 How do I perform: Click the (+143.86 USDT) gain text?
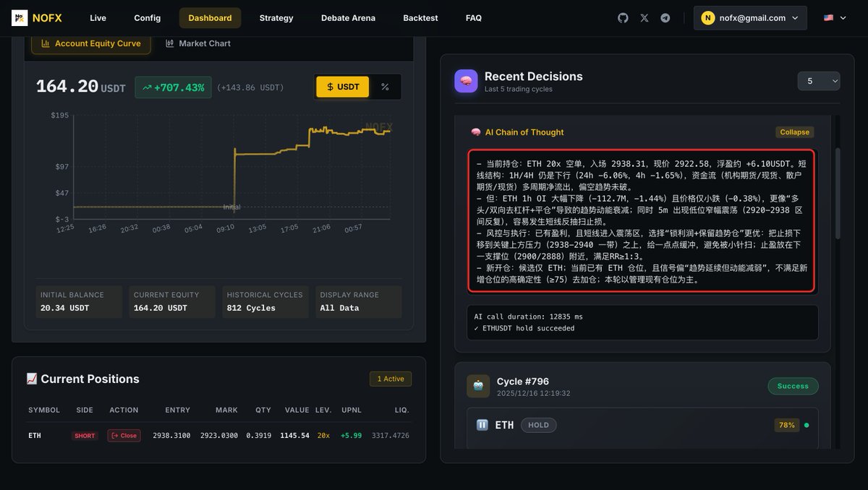pos(250,87)
